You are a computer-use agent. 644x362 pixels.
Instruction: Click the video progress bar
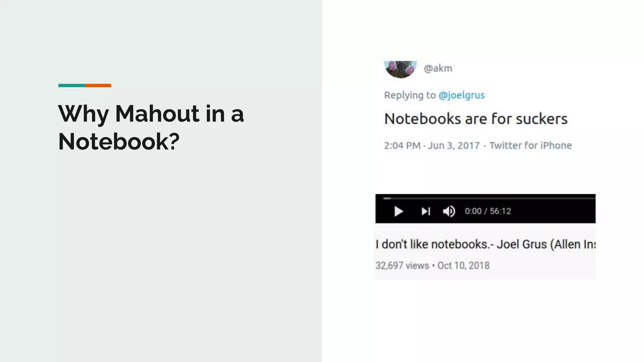[x=489, y=198]
